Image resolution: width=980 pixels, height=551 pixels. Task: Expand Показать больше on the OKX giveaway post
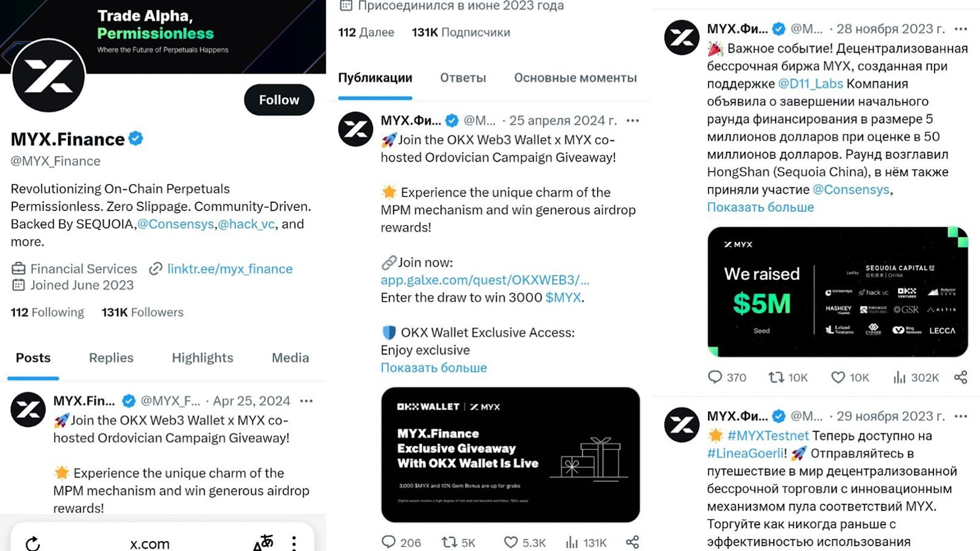point(433,367)
